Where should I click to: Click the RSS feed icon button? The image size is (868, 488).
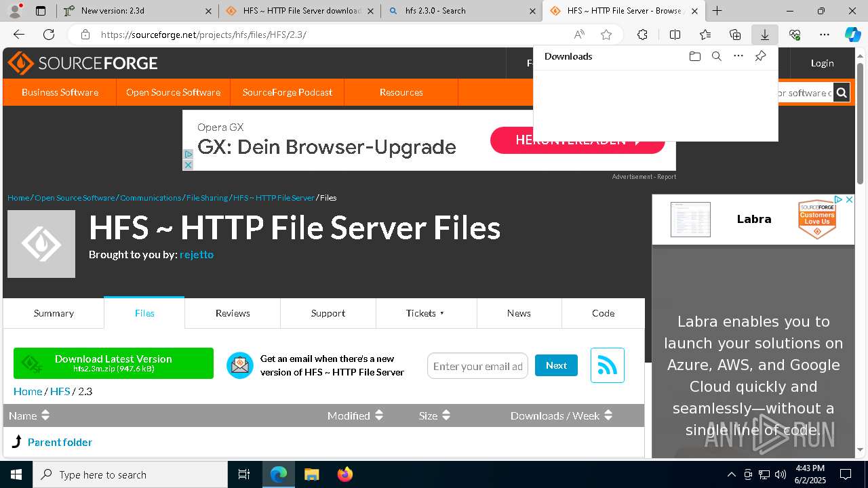pyautogui.click(x=607, y=365)
